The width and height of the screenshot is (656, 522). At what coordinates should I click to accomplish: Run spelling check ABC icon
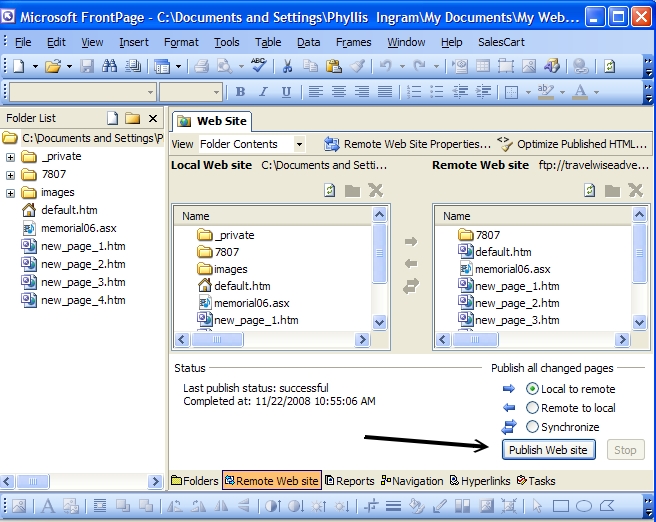(259, 65)
